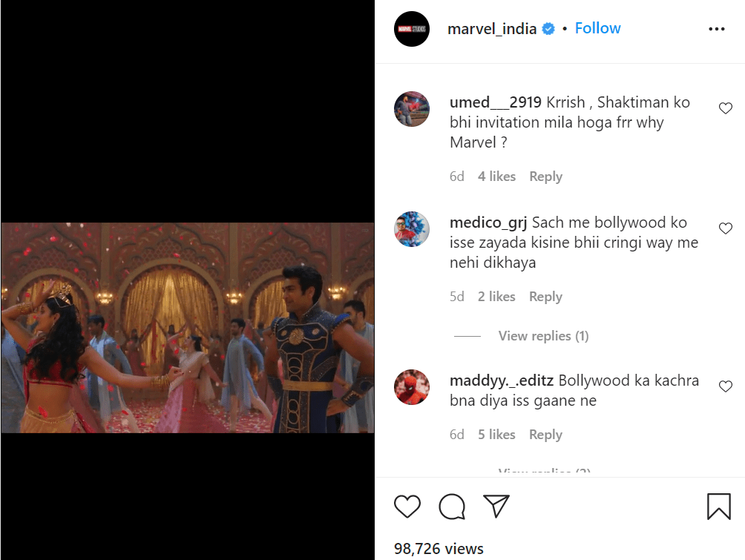Show 5 likes on maddyy._.editz comment
The image size is (745, 560).
click(x=496, y=435)
